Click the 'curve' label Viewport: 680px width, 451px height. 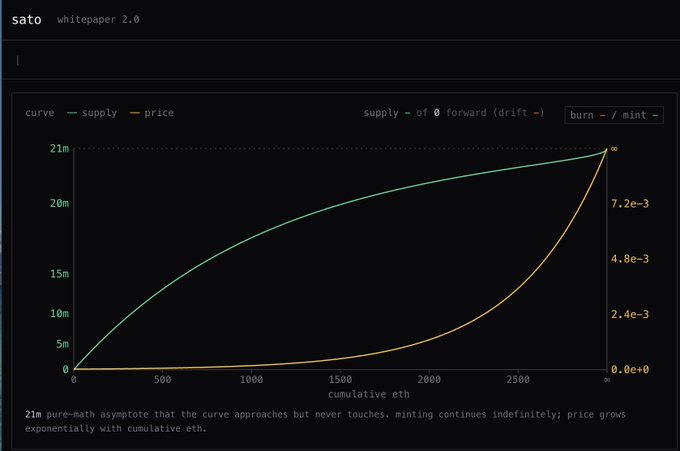[x=39, y=113]
